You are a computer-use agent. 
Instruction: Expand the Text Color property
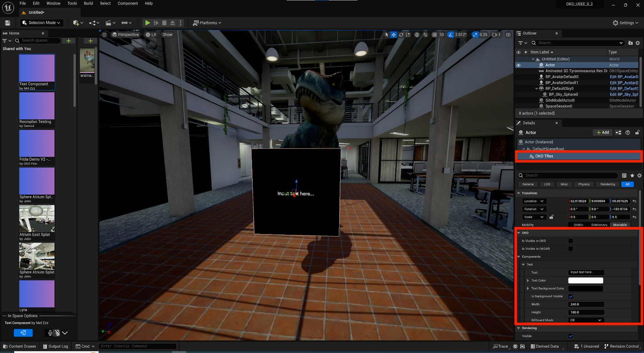tap(528, 280)
